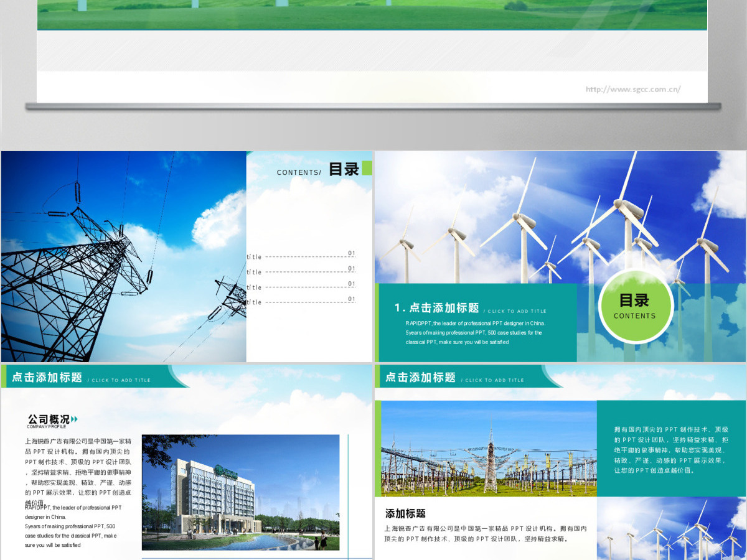The height and width of the screenshot is (560, 747).
Task: Select the wind turbines sky photo
Action: (560, 217)
